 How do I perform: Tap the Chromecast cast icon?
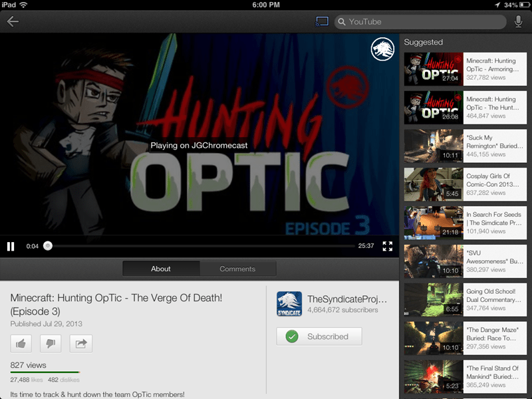[x=322, y=22]
